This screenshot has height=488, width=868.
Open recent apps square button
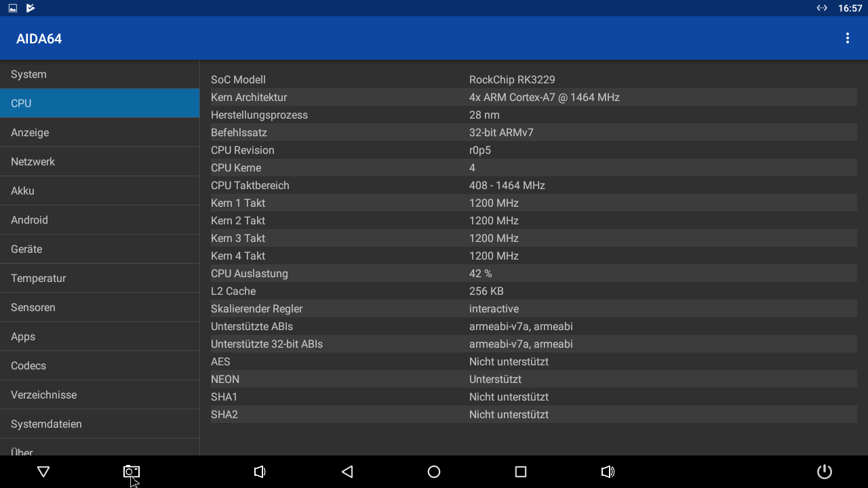click(521, 472)
